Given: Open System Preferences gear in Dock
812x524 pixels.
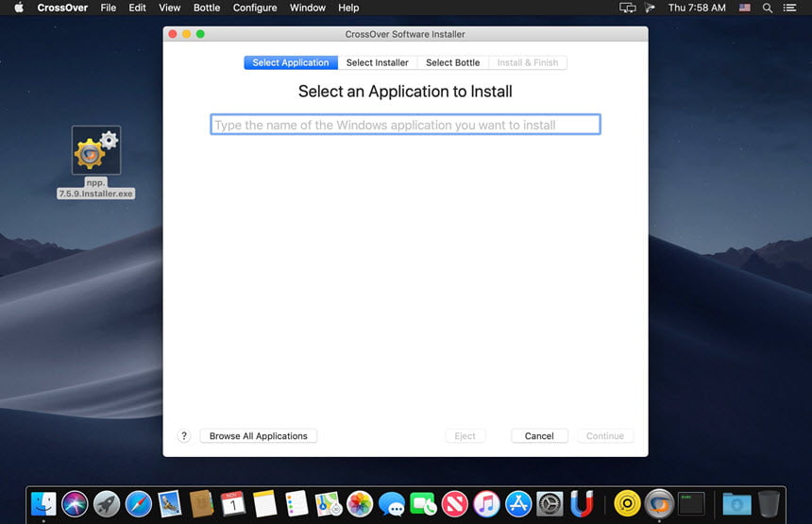Looking at the screenshot, I should [550, 503].
